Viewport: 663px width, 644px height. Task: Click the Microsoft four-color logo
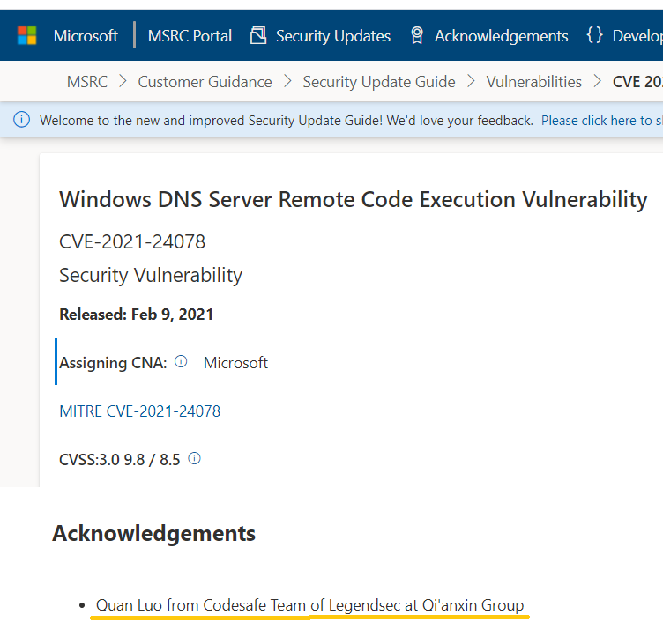coord(26,35)
